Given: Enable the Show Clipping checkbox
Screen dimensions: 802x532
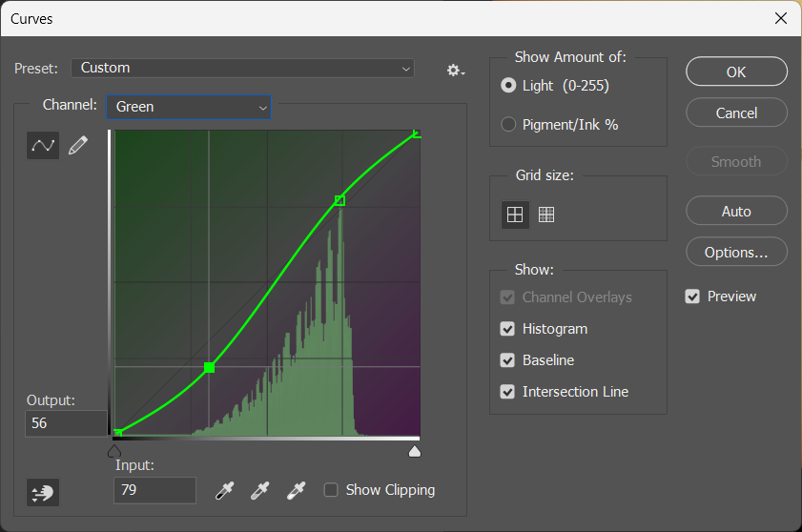Looking at the screenshot, I should pos(331,490).
